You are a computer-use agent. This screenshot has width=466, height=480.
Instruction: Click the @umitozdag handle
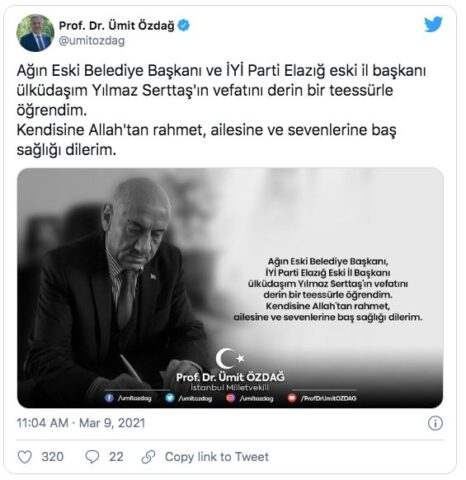coord(92,41)
